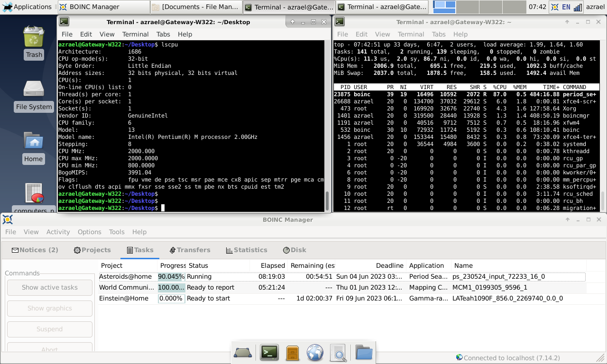Image resolution: width=607 pixels, height=364 pixels.
Task: Switch to the Disk tab
Action: pos(295,250)
